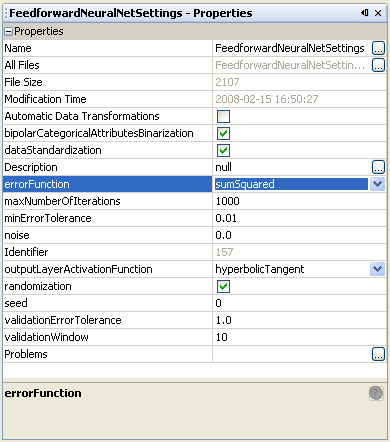Toggle the dataStandardization checkbox

click(223, 150)
